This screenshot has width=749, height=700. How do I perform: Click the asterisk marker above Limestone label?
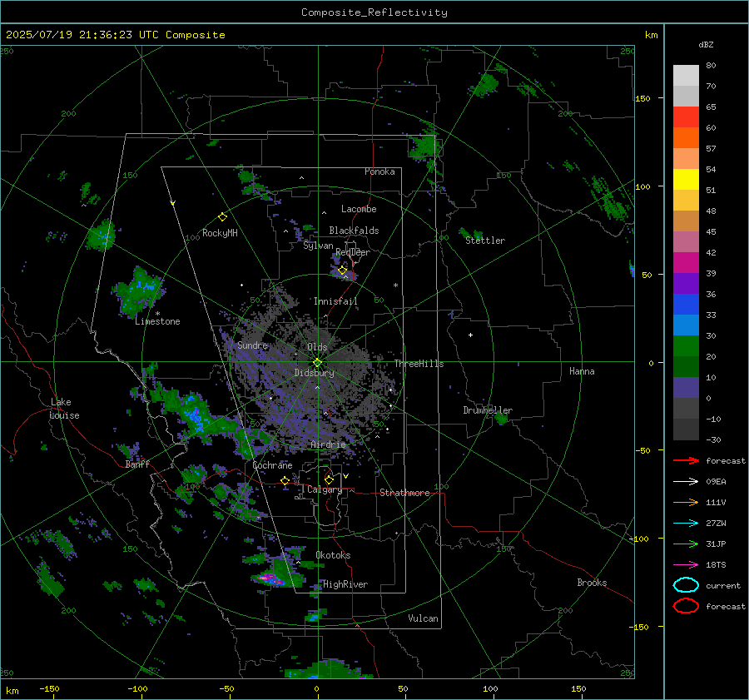tap(157, 314)
